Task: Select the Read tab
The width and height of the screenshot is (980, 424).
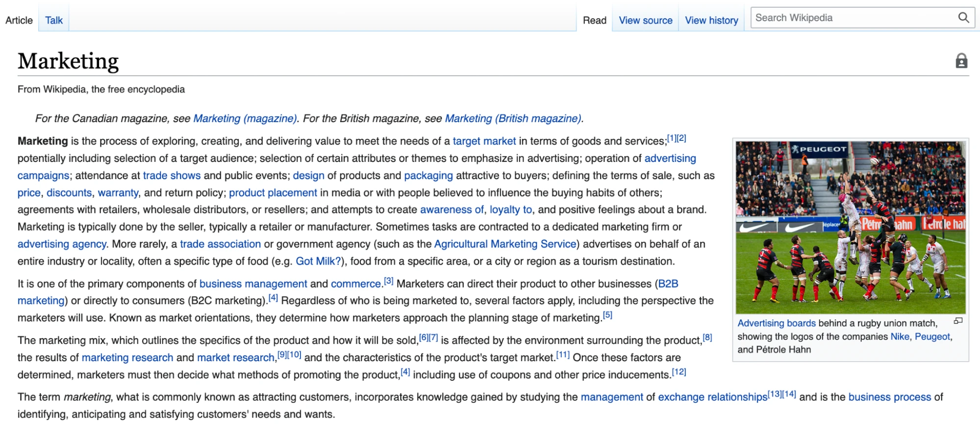Action: point(594,20)
